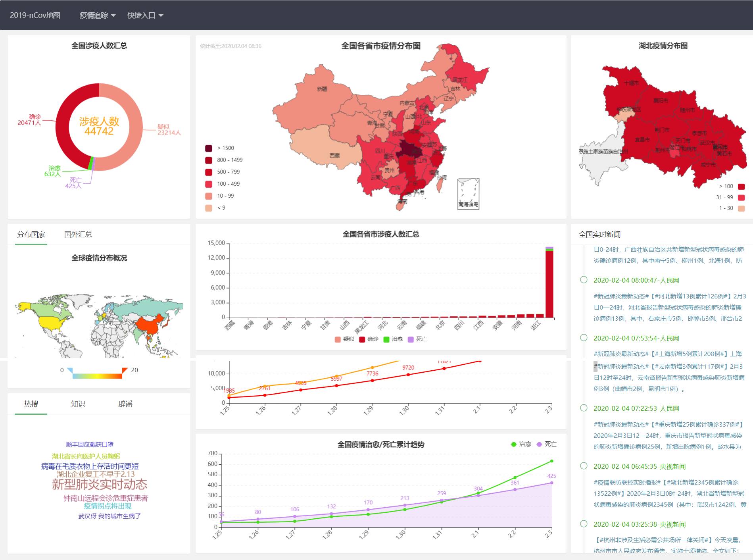This screenshot has height=560, width=753.
Task: Toggle the 疑似 series in the bar chart legend
Action: pos(344,339)
